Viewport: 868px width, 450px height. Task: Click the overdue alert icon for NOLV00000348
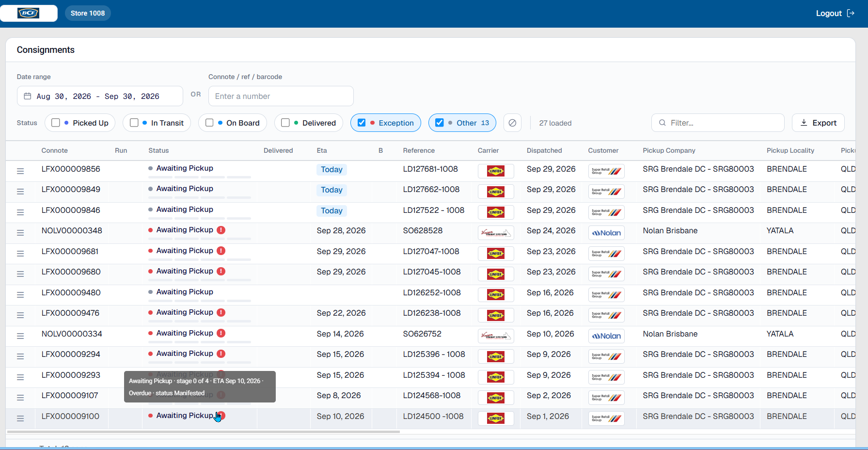[x=221, y=230]
